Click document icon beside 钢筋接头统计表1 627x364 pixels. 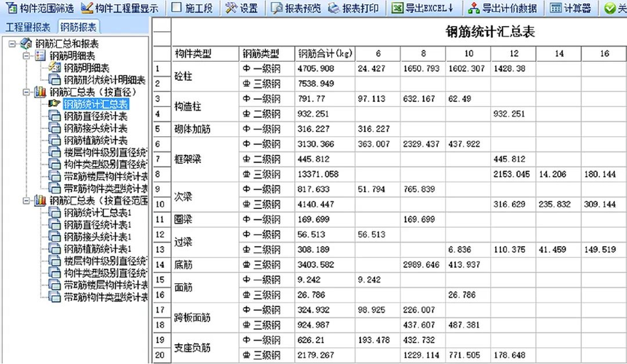click(x=55, y=237)
